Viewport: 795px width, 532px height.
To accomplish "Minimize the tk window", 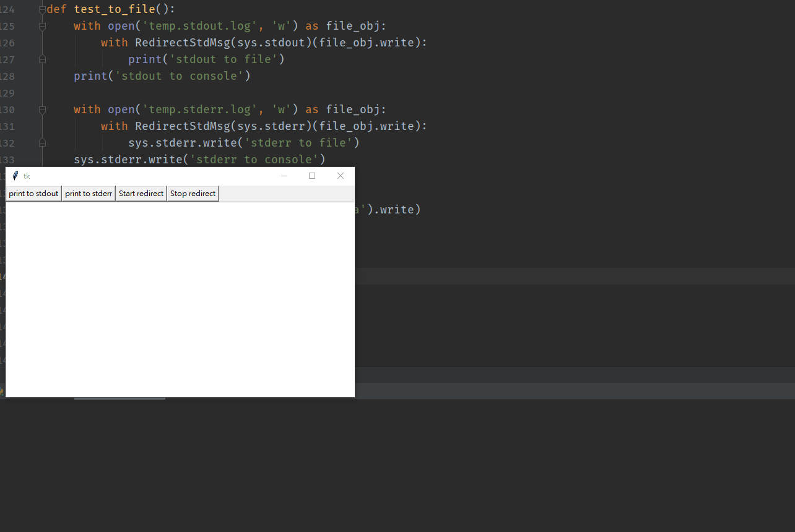I will tap(284, 176).
